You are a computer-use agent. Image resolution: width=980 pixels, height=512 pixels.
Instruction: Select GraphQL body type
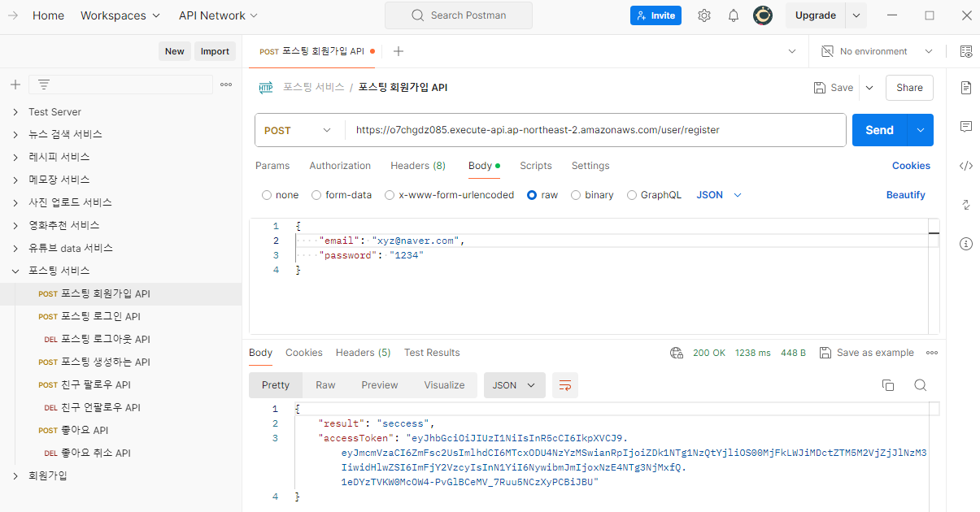click(632, 195)
